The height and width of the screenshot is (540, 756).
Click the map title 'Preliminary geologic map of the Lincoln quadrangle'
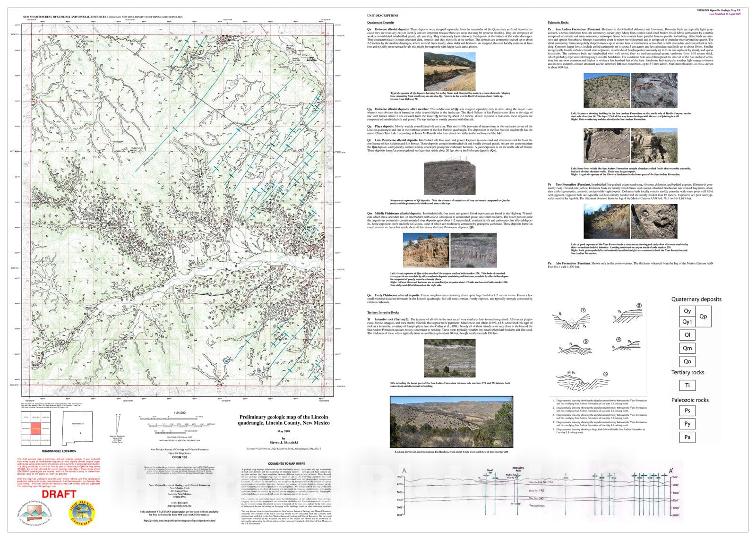[284, 420]
